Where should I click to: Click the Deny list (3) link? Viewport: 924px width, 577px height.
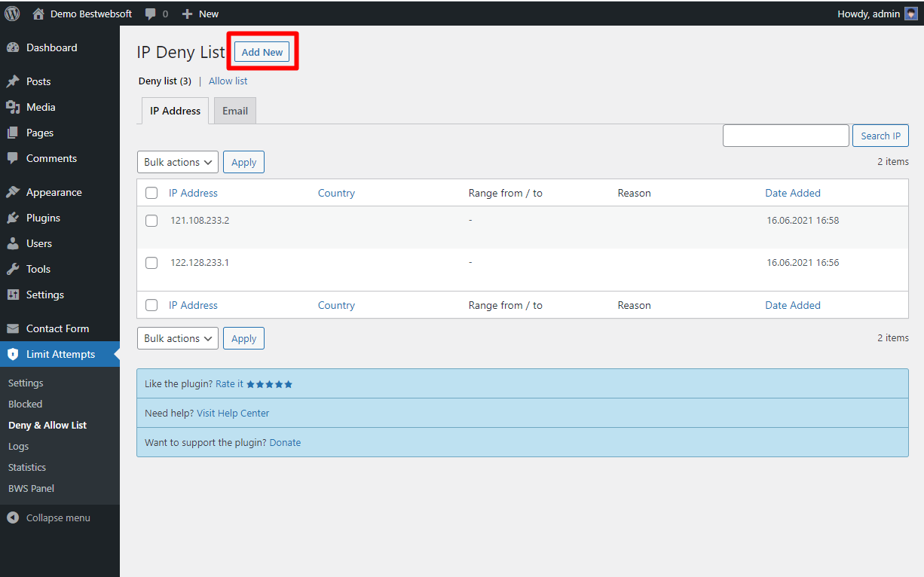pos(165,81)
